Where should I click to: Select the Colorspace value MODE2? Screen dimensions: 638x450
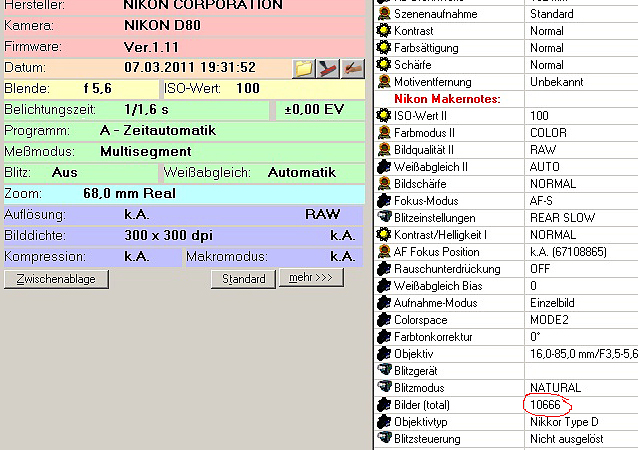(x=549, y=320)
